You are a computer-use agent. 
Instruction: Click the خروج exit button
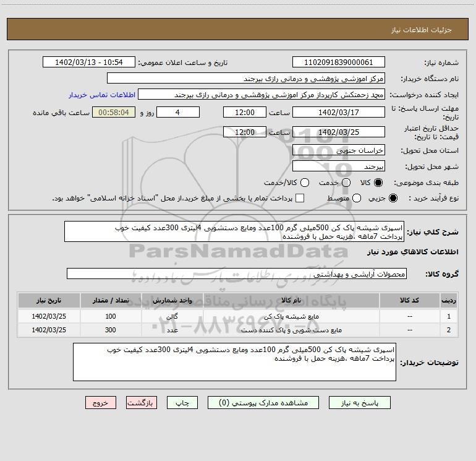pyautogui.click(x=101, y=403)
